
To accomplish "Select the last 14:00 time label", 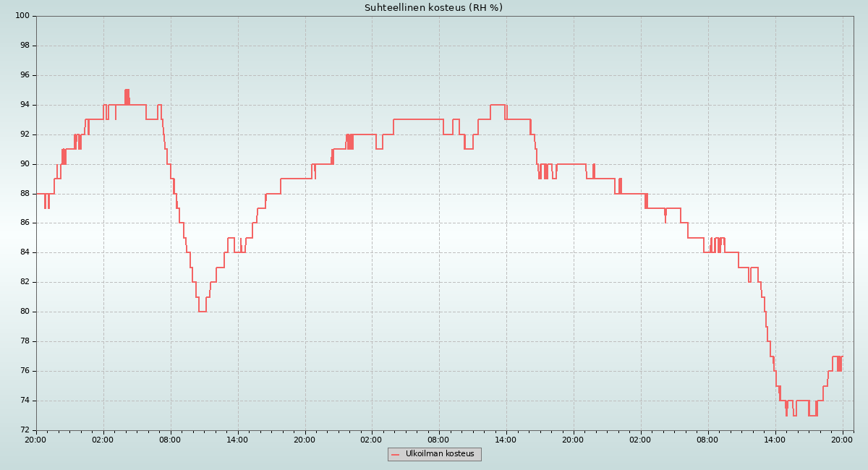I will tap(775, 439).
